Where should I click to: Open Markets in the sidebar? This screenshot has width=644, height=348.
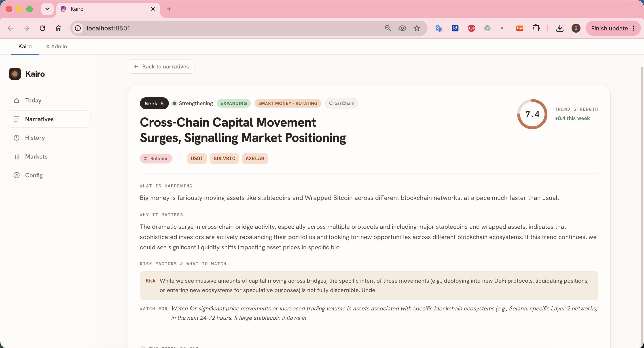click(x=49, y=157)
